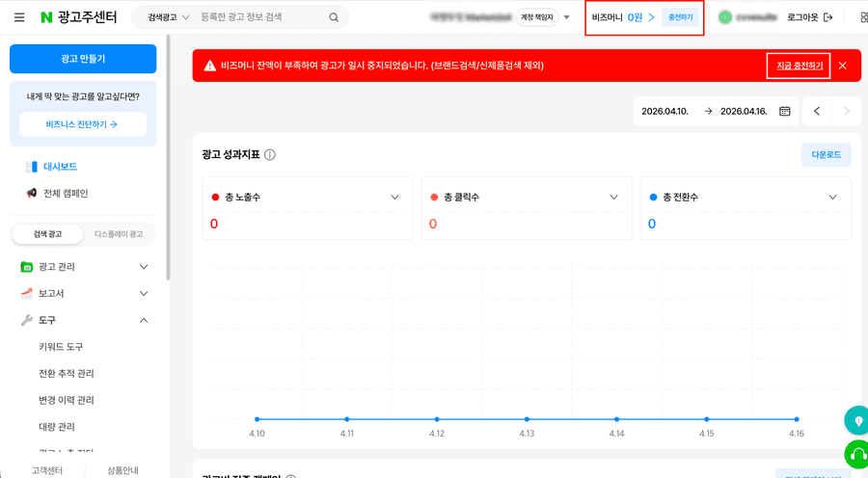Click the 광고 관리 green icon
Viewport: 868px width, 478px height.
pos(27,267)
